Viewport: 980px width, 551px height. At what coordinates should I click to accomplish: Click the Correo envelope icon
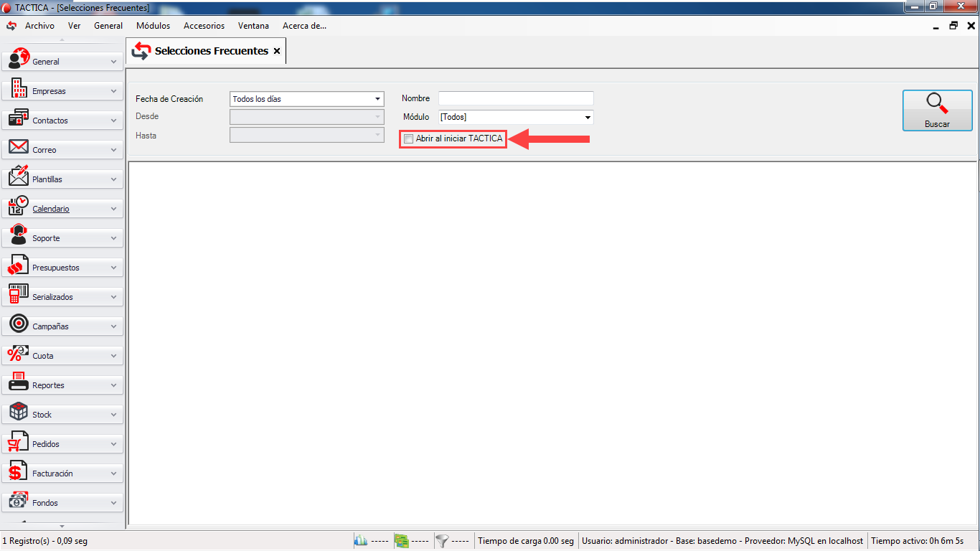point(19,148)
